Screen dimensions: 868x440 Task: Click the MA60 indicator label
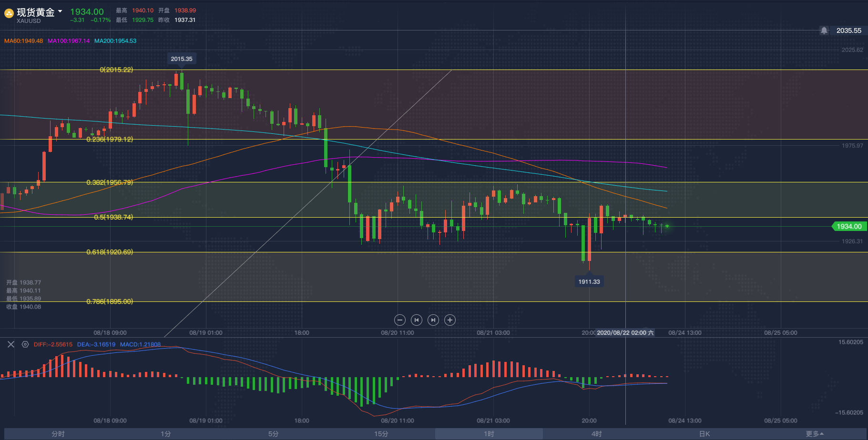coord(23,41)
